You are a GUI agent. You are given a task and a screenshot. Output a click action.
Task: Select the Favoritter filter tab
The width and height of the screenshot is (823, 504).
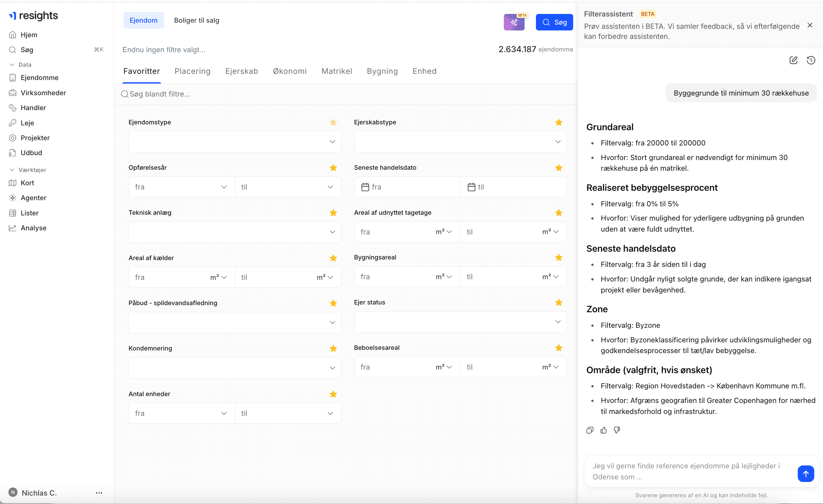tap(141, 71)
